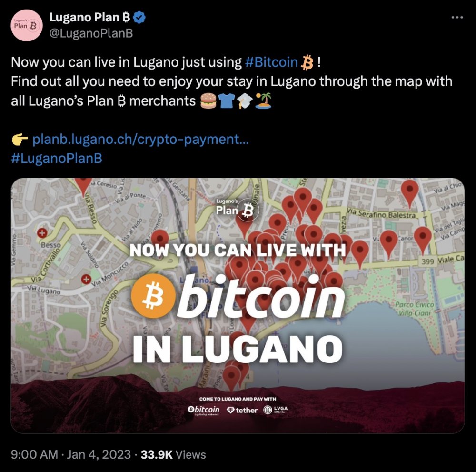Image resolution: width=476 pixels, height=472 pixels.
Task: Click the orange Bitcoin emoji after #Bitcoin
Action: tap(307, 62)
